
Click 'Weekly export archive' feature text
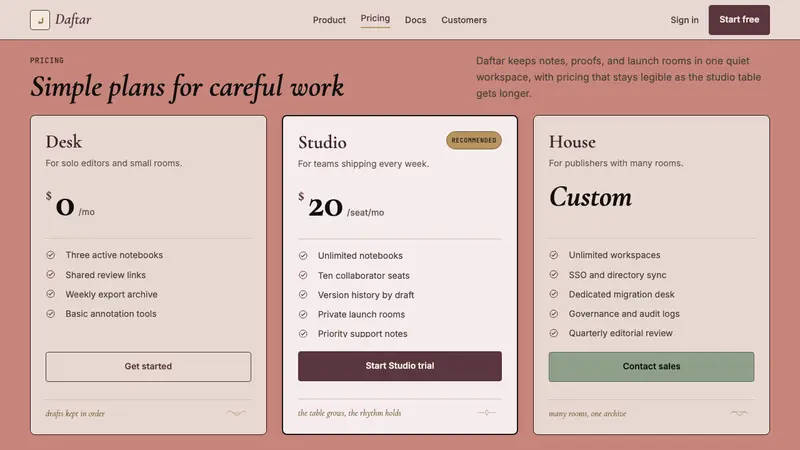point(111,294)
